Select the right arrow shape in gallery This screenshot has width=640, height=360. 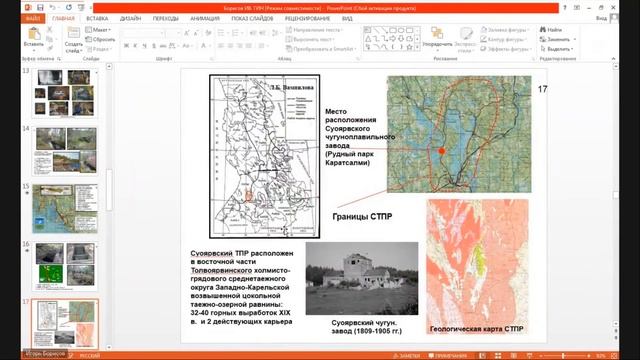[x=393, y=39]
